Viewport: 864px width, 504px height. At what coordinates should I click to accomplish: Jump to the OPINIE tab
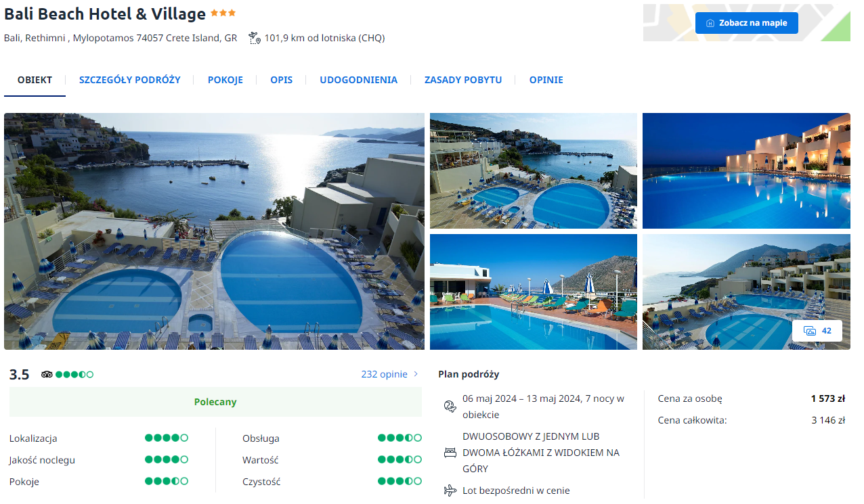coord(546,80)
